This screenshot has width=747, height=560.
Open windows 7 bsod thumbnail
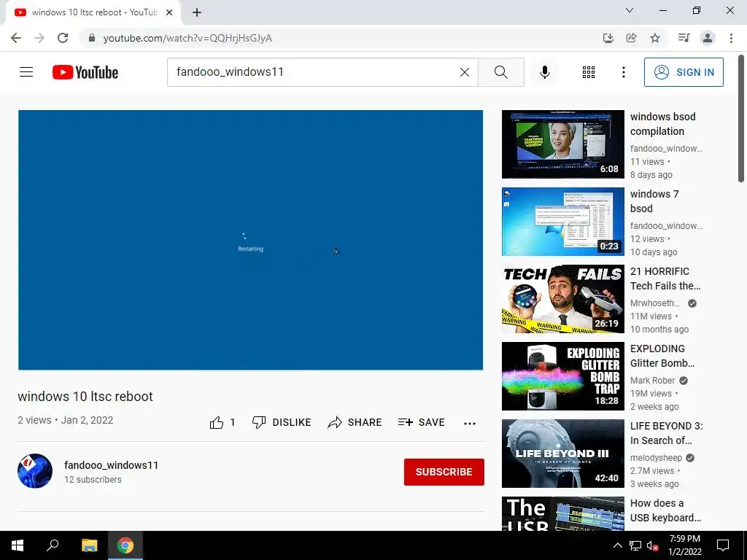click(x=562, y=222)
